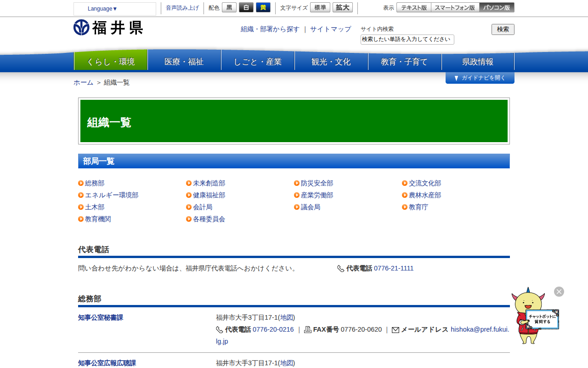Click the orange arrow beside 各種委員会
Viewport: 588px width, 368px height.
click(189, 219)
